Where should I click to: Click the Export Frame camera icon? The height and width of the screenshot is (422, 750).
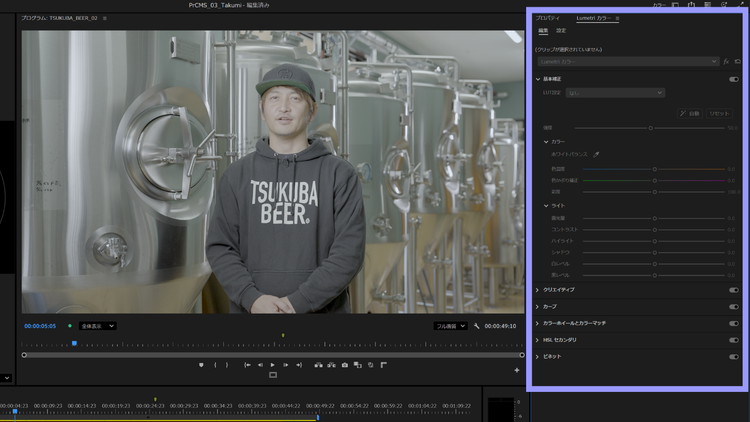[345, 365]
